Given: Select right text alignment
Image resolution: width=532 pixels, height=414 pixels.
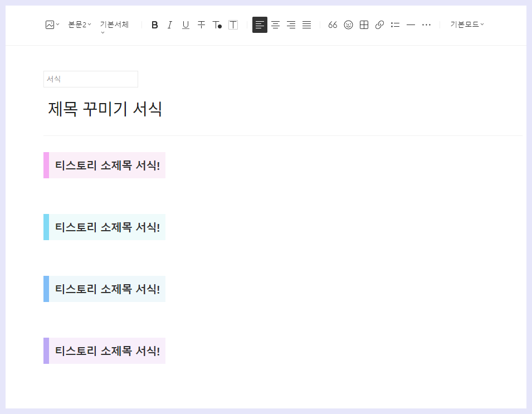Looking at the screenshot, I should point(291,25).
